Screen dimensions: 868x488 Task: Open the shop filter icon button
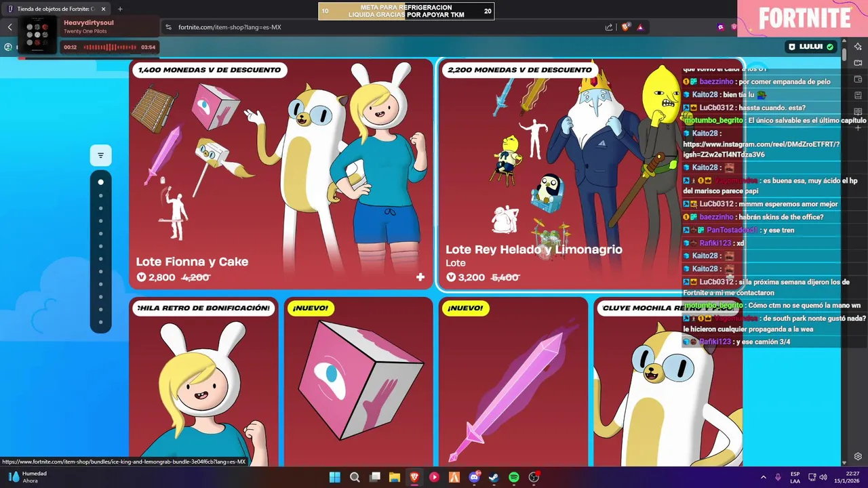[100, 156]
